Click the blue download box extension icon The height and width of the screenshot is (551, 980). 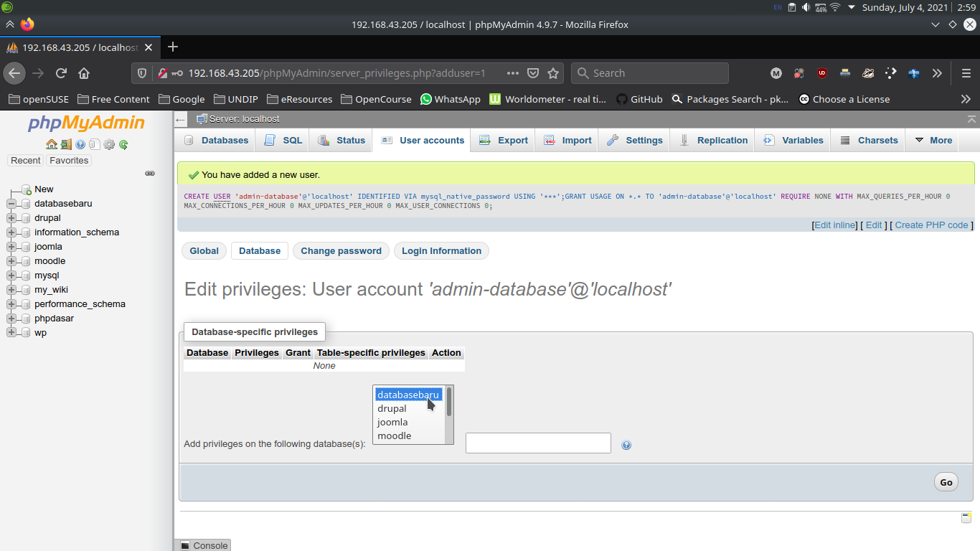[x=914, y=73]
